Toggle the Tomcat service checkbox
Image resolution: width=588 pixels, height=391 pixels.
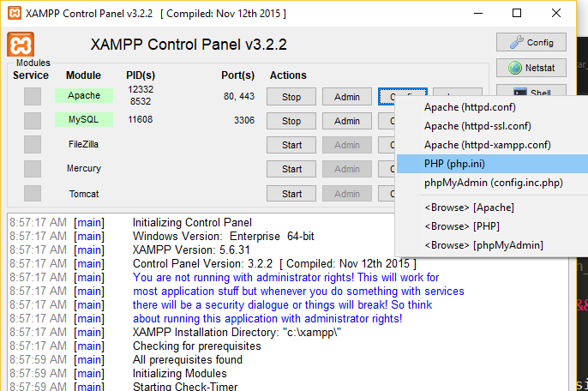[x=33, y=194]
